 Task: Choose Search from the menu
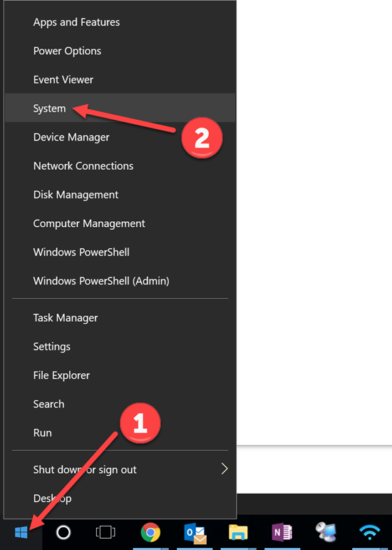click(x=120, y=404)
